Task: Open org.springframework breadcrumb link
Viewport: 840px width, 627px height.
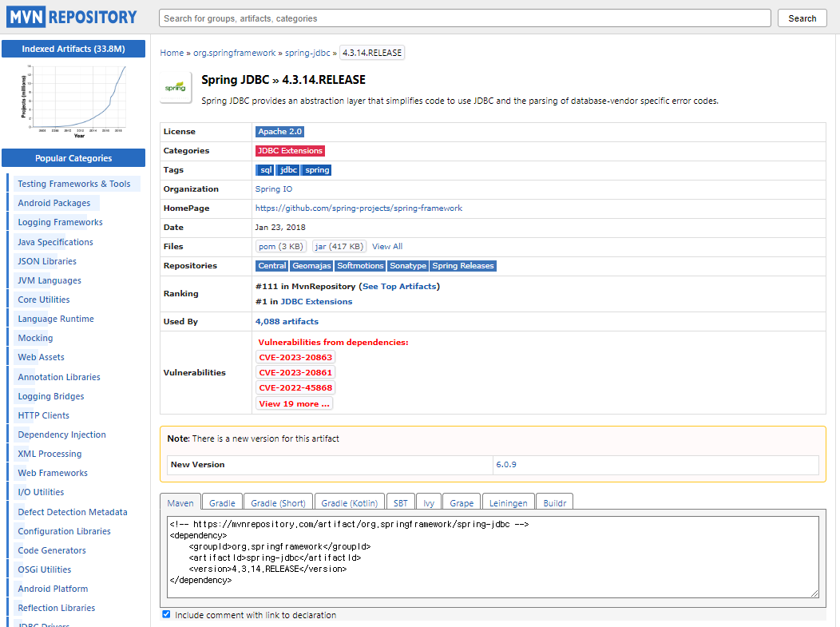Action: pyautogui.click(x=234, y=53)
